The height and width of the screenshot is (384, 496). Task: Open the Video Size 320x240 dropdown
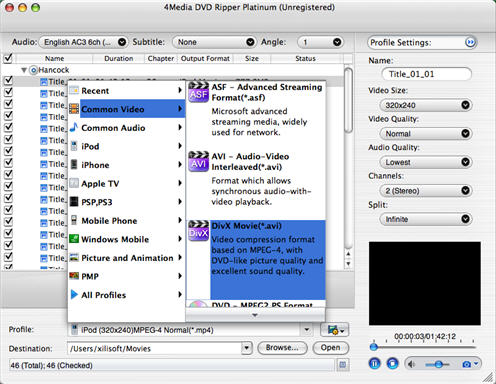tap(426, 105)
